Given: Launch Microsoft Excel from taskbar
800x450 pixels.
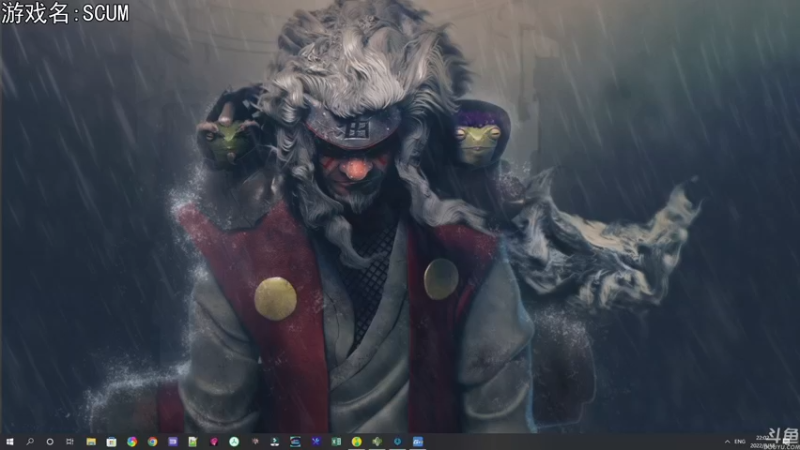Looking at the screenshot, I should [x=336, y=442].
